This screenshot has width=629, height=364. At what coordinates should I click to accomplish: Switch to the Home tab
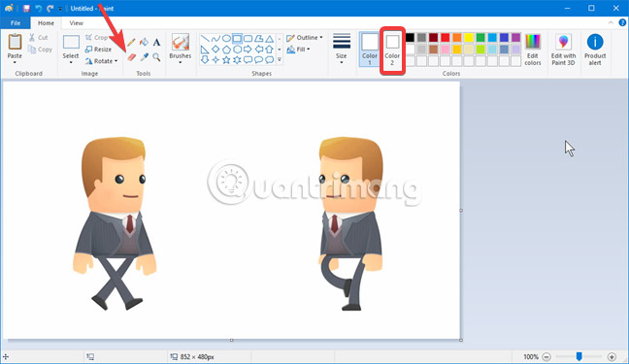(x=46, y=23)
